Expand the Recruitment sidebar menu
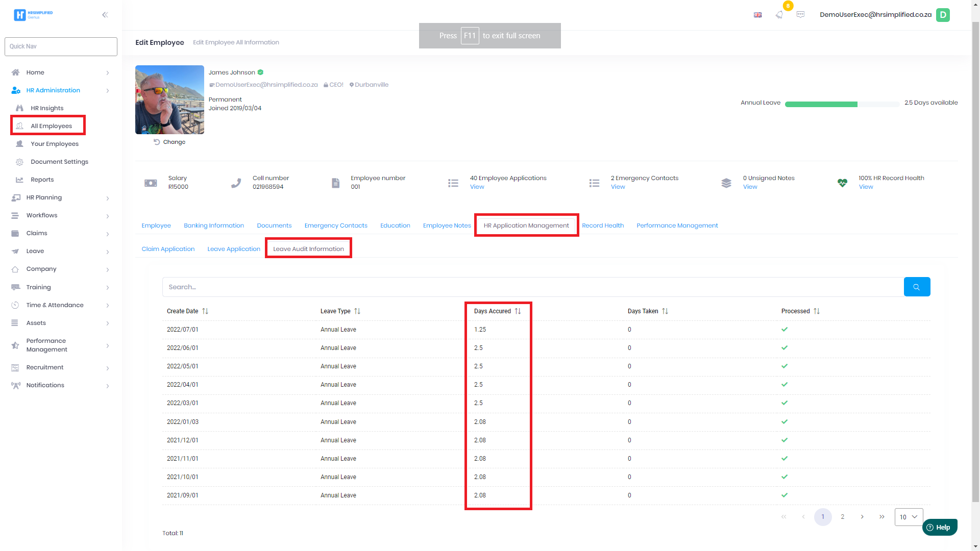 [60, 367]
